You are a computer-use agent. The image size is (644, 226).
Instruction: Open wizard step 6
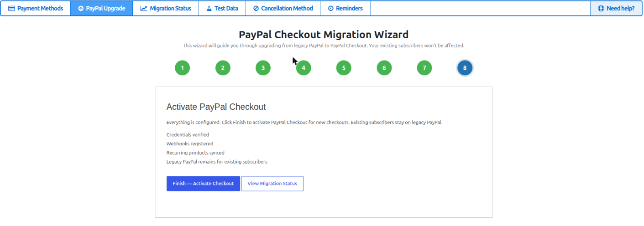[x=384, y=68]
